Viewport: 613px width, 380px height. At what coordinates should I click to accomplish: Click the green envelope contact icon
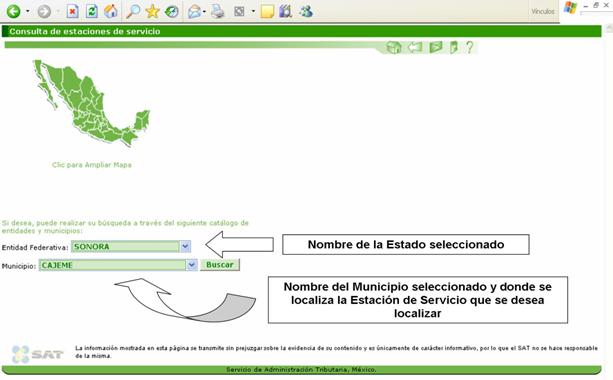(x=436, y=47)
